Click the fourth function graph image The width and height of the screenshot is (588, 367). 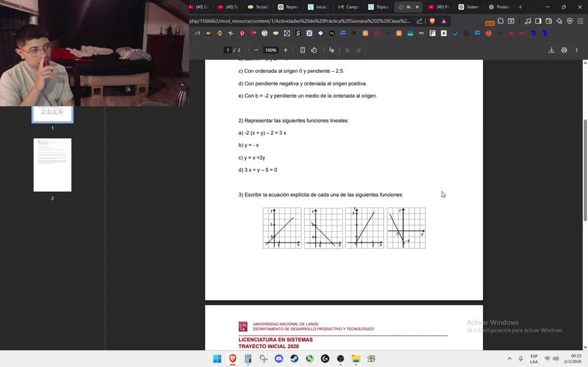[x=406, y=228]
